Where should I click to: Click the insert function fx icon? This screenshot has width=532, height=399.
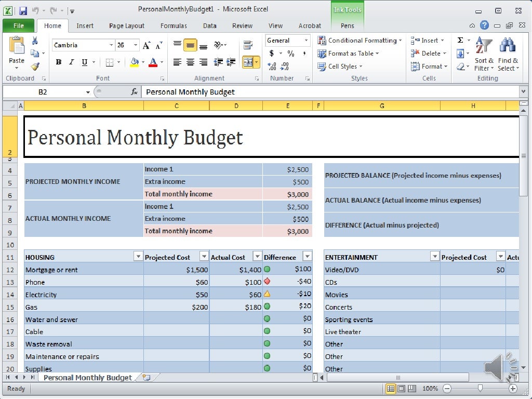point(134,92)
